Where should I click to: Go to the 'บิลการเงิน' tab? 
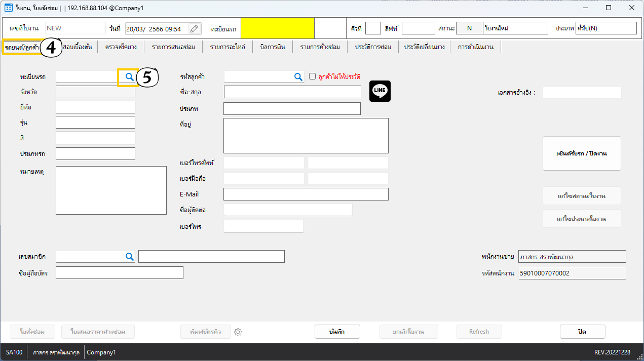(x=273, y=47)
